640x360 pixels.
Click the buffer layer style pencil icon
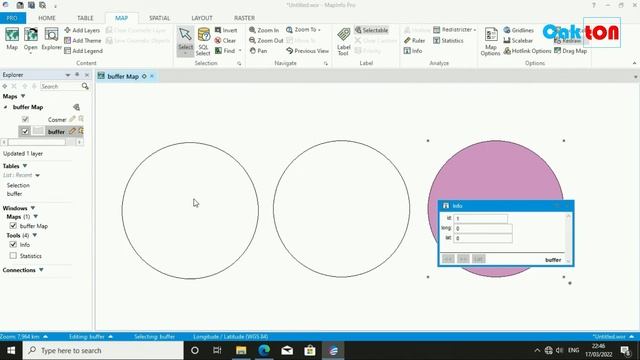coord(72,131)
